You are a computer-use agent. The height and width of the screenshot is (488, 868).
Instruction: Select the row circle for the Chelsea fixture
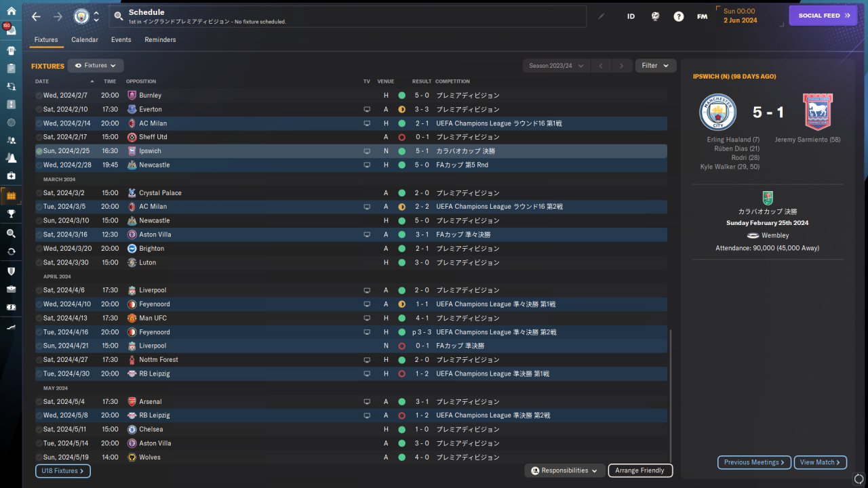(39, 429)
